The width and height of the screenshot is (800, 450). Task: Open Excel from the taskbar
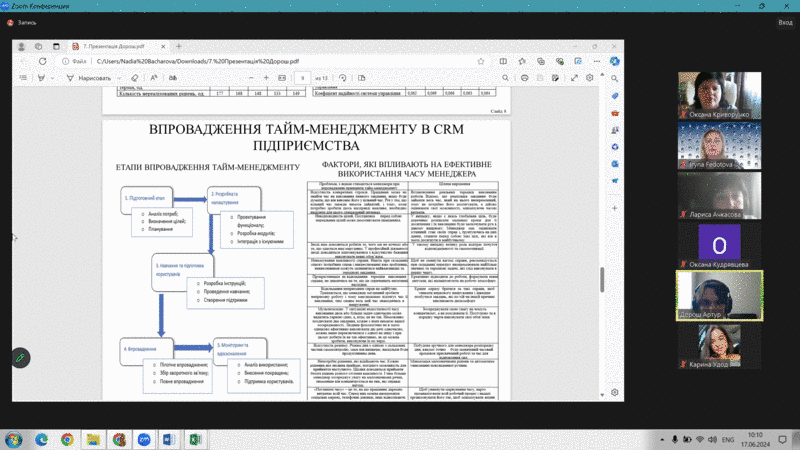[193, 439]
